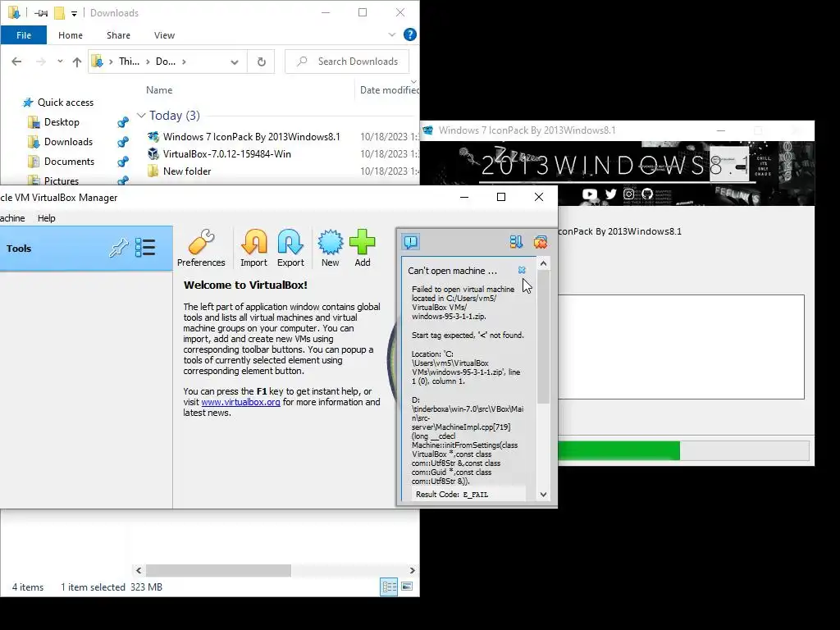Open the address bar history dropdown
This screenshot has width=840, height=630.
pos(235,62)
